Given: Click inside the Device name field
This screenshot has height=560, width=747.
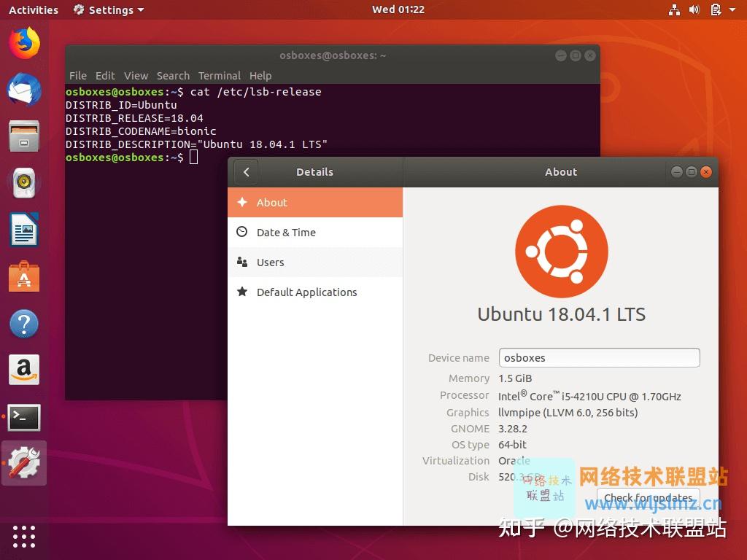Looking at the screenshot, I should click(598, 357).
